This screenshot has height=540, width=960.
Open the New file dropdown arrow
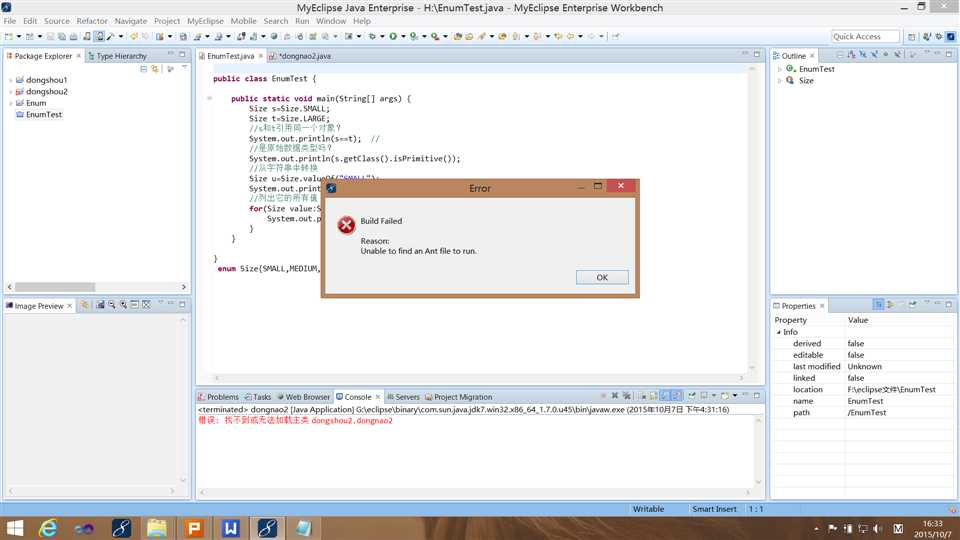[x=19, y=37]
